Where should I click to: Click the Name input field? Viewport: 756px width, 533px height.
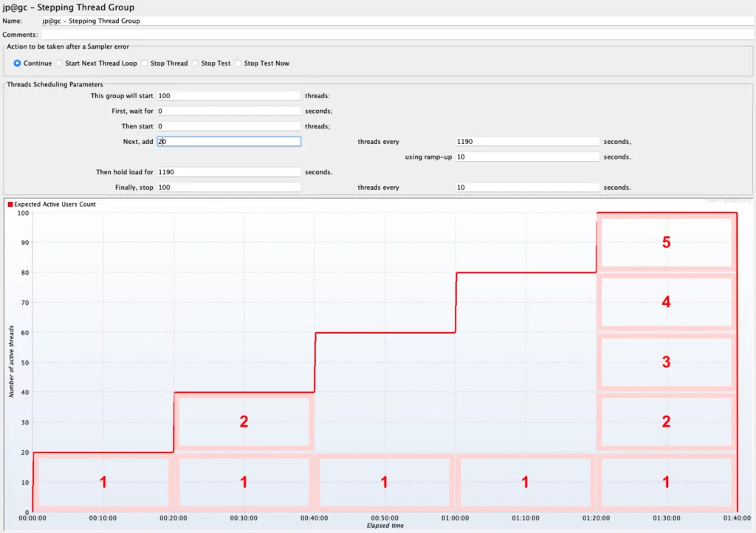(x=397, y=21)
